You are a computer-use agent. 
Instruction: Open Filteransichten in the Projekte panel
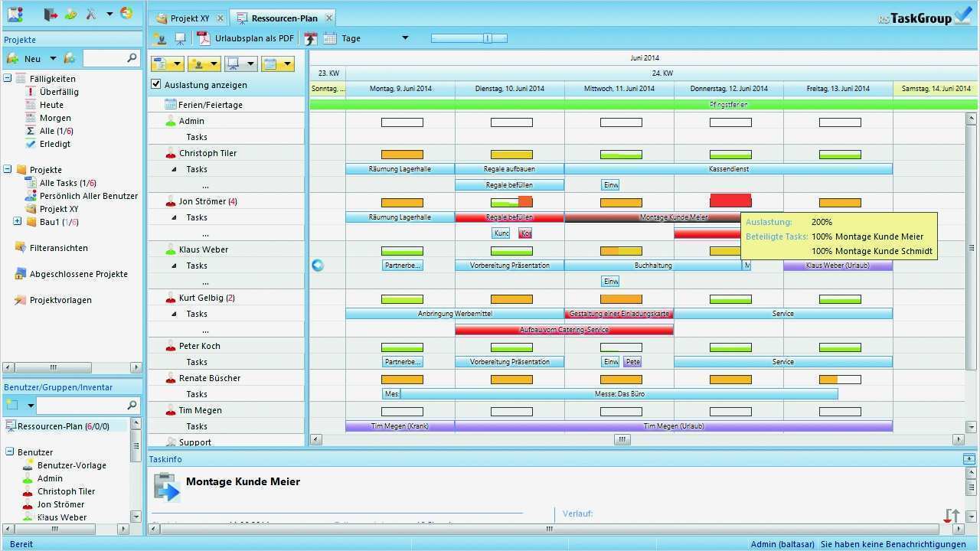(x=58, y=248)
